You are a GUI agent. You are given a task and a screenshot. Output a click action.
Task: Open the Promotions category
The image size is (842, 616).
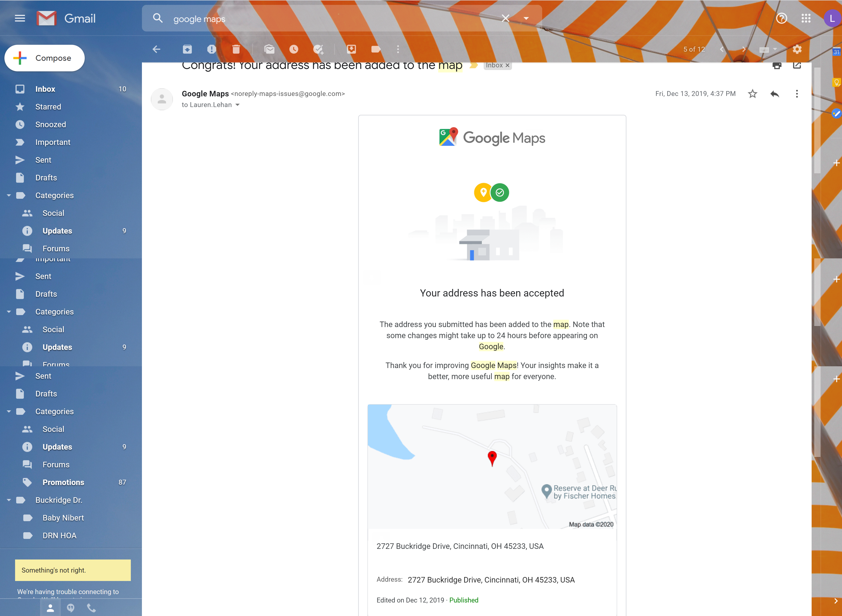pyautogui.click(x=63, y=483)
